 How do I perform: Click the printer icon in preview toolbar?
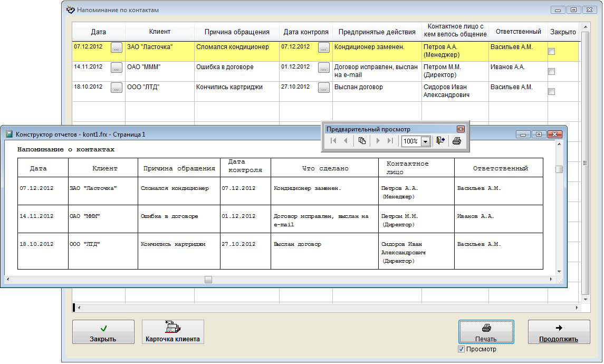click(x=457, y=141)
